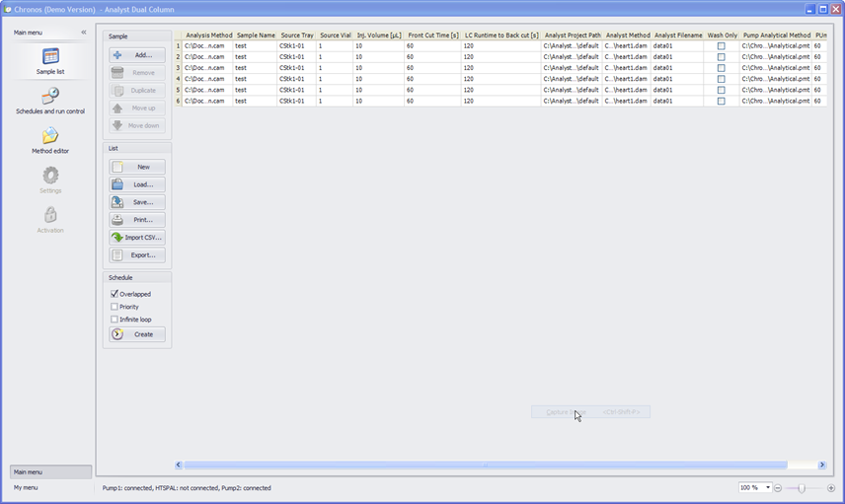Open the Sample list view

click(50, 61)
